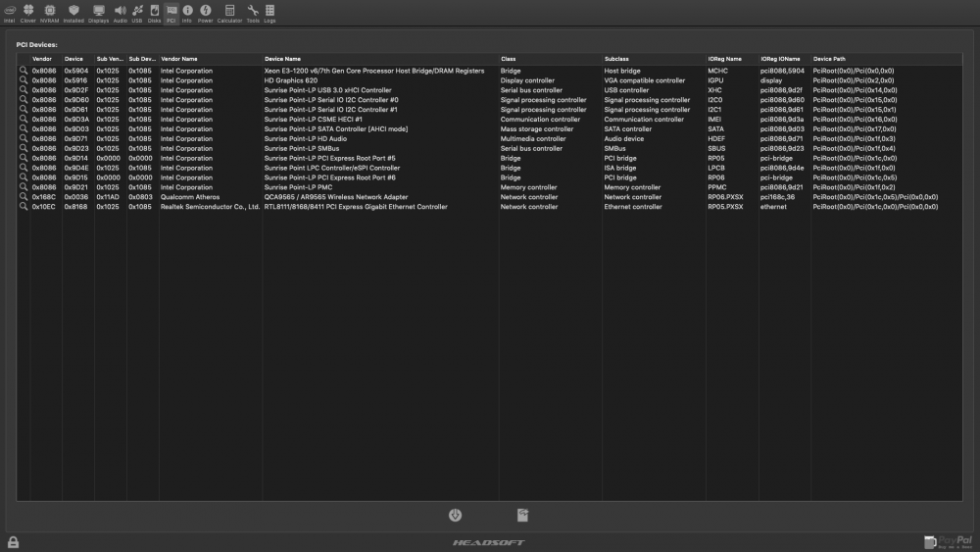Open the Info section
This screenshot has width=980, height=552.
[x=187, y=13]
